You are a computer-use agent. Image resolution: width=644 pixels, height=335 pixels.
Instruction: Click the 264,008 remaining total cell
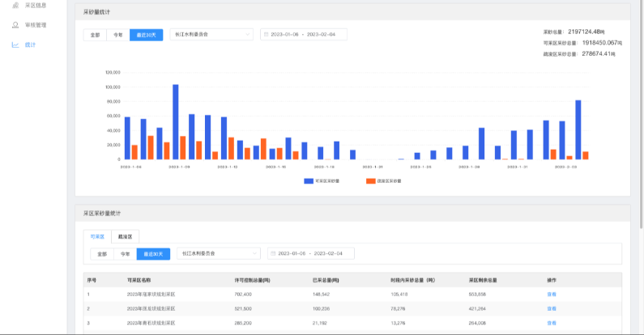477,323
